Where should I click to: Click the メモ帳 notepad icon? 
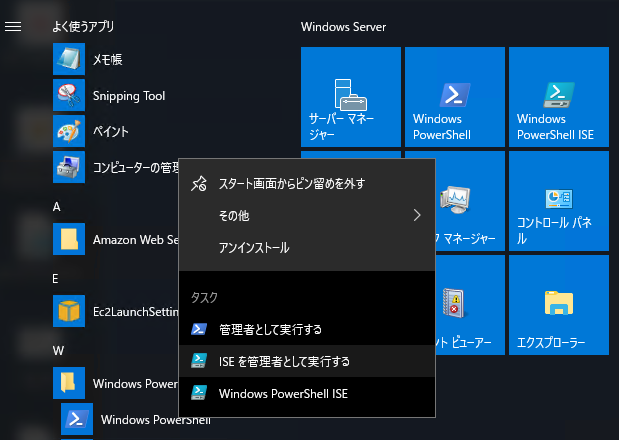[69, 59]
